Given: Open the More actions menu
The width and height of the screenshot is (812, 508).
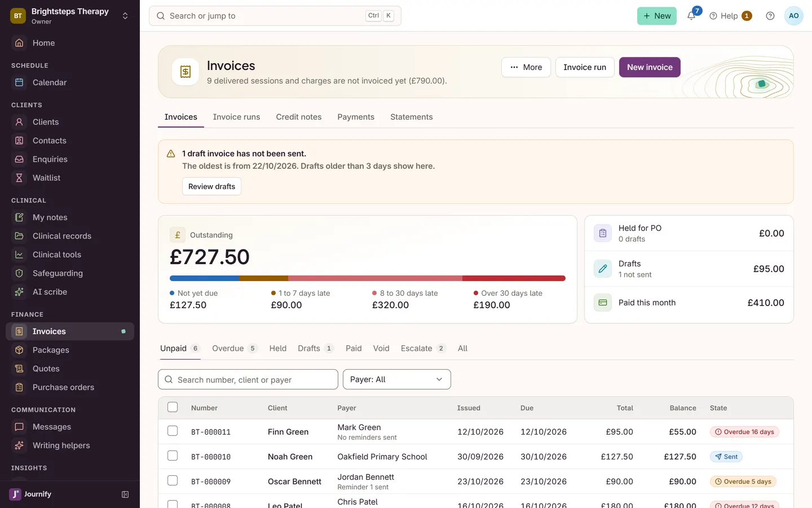Looking at the screenshot, I should point(526,67).
